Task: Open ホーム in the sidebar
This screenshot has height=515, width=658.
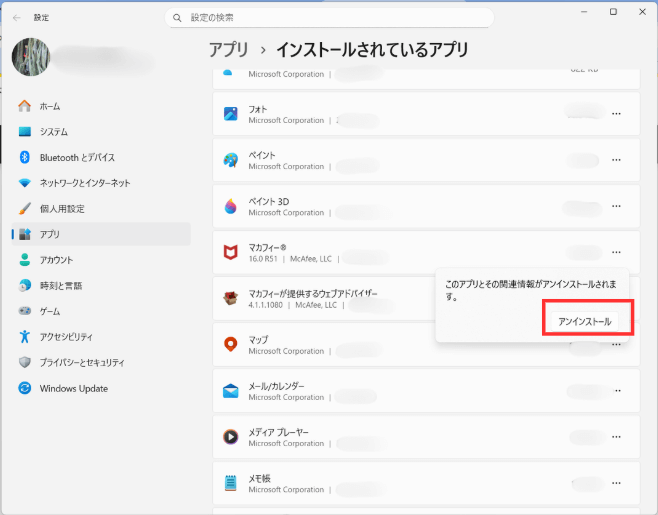Action: point(101,106)
